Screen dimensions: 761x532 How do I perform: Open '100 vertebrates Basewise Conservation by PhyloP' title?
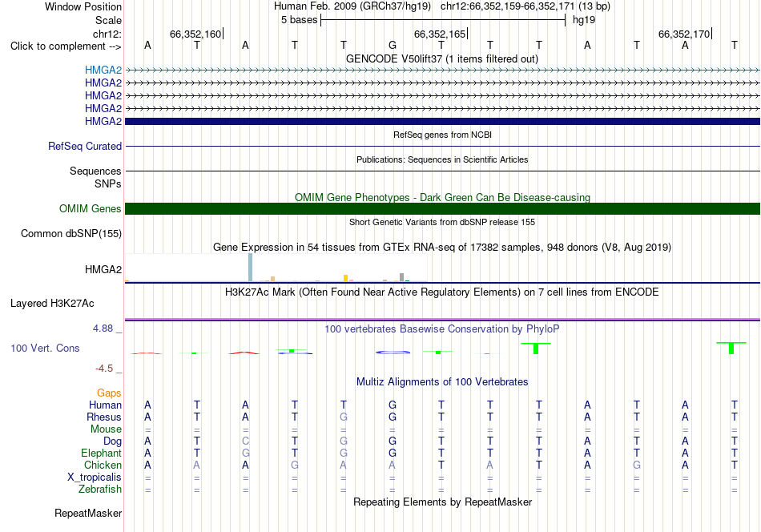(x=442, y=329)
